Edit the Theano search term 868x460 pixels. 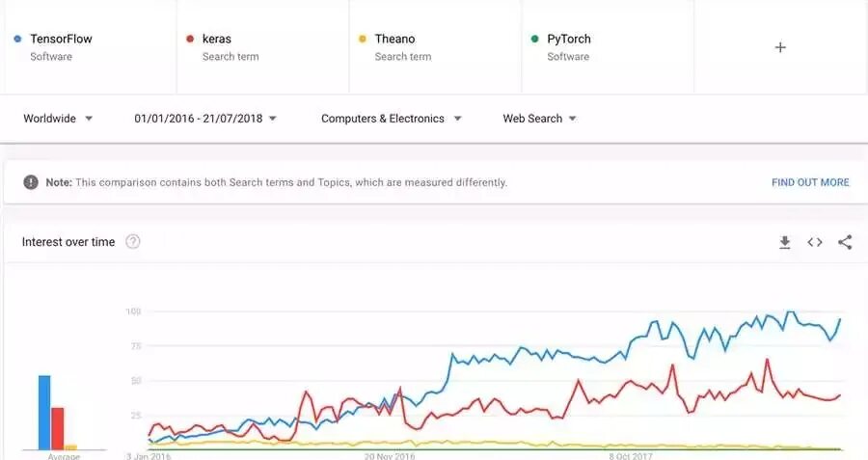pyautogui.click(x=434, y=47)
